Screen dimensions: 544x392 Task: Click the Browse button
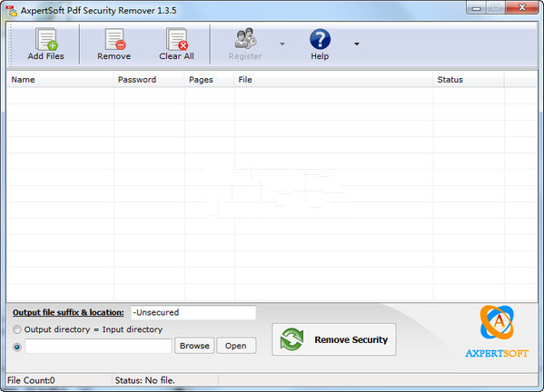[x=194, y=346]
